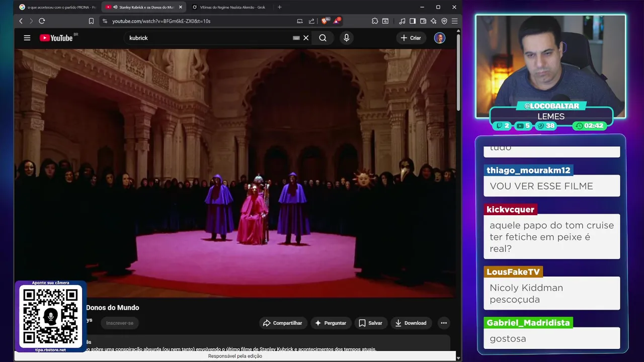The image size is (644, 362).
Task: Click the tipa.rbstore.net QR code
Action: (x=50, y=316)
